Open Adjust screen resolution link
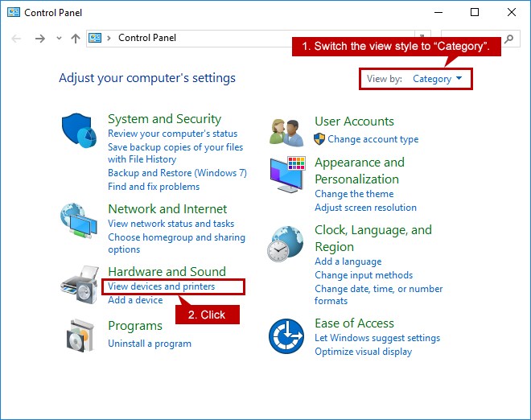The width and height of the screenshot is (531, 420). pyautogui.click(x=365, y=208)
